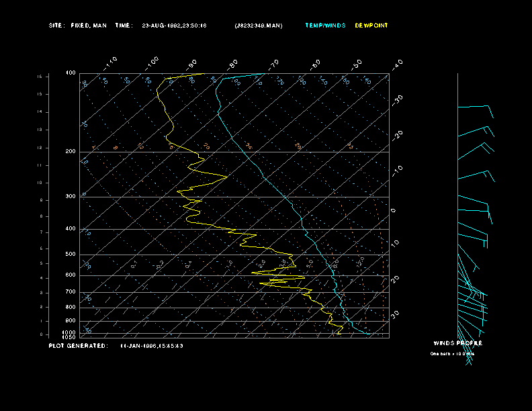
Task: Click the -70 temperature axis label
Action: click(x=273, y=64)
